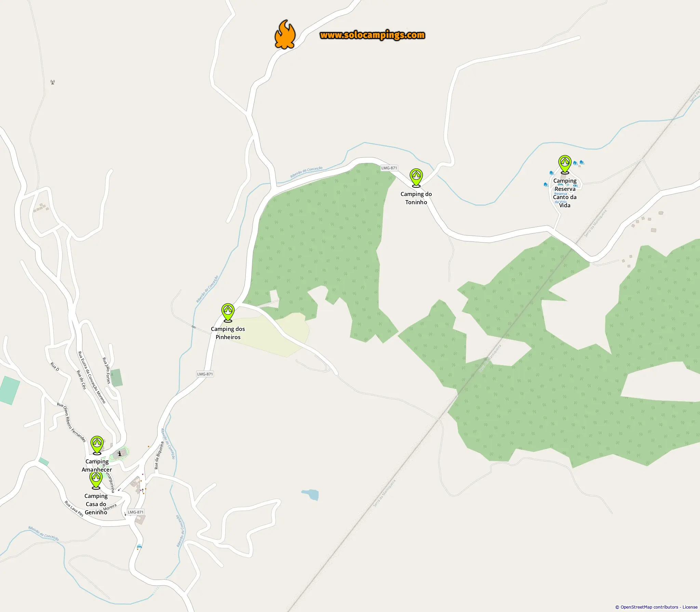The height and width of the screenshot is (612, 700).
Task: Click the LMG-871 shield near Rua Lava Pés
Action: 135,512
